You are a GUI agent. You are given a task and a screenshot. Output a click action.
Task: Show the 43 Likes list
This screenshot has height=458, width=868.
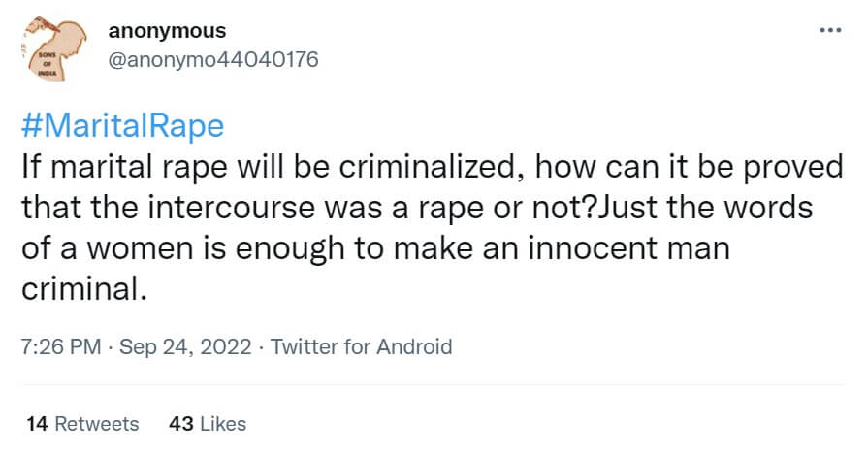(207, 424)
